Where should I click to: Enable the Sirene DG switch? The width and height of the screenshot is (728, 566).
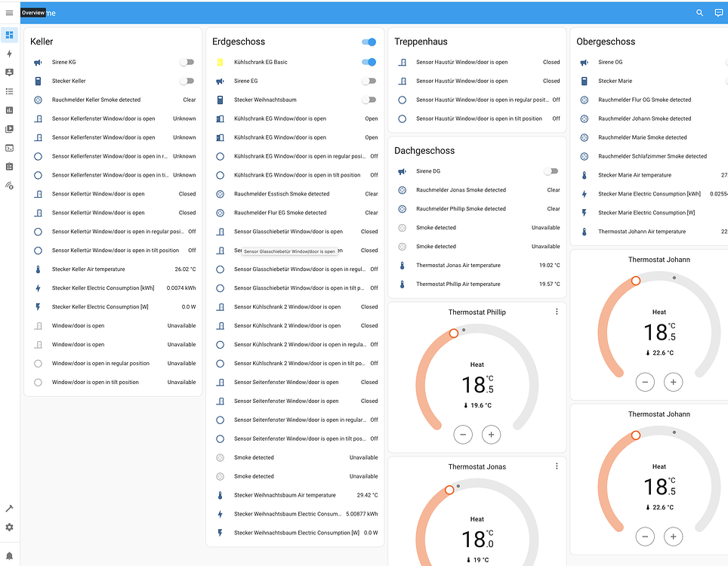[x=551, y=171]
